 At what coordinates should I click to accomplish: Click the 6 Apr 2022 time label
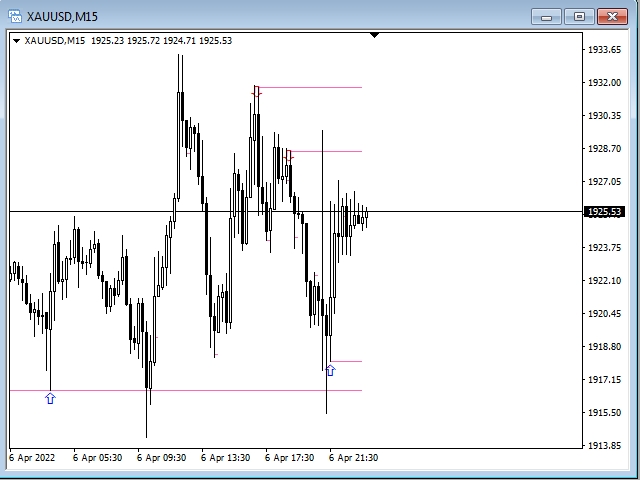pyautogui.click(x=32, y=458)
